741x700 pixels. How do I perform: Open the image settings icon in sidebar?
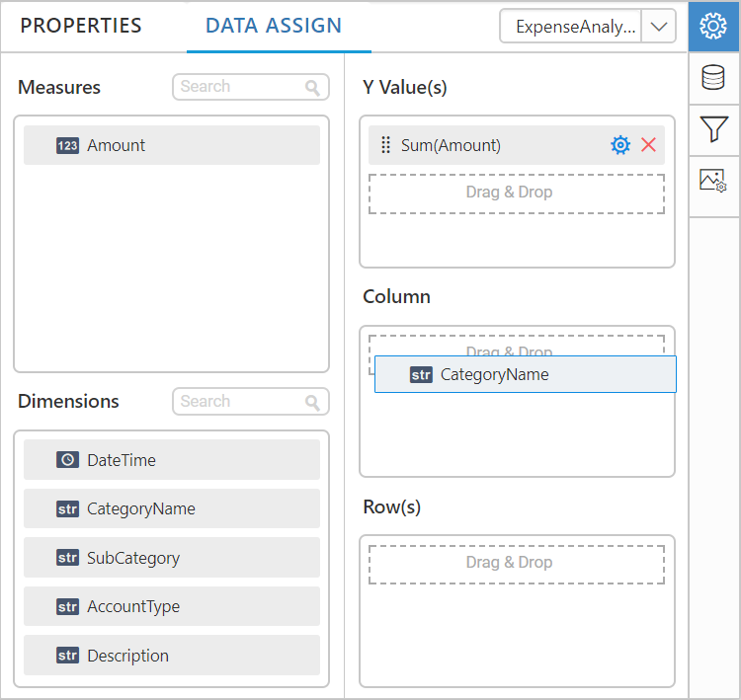click(x=713, y=181)
